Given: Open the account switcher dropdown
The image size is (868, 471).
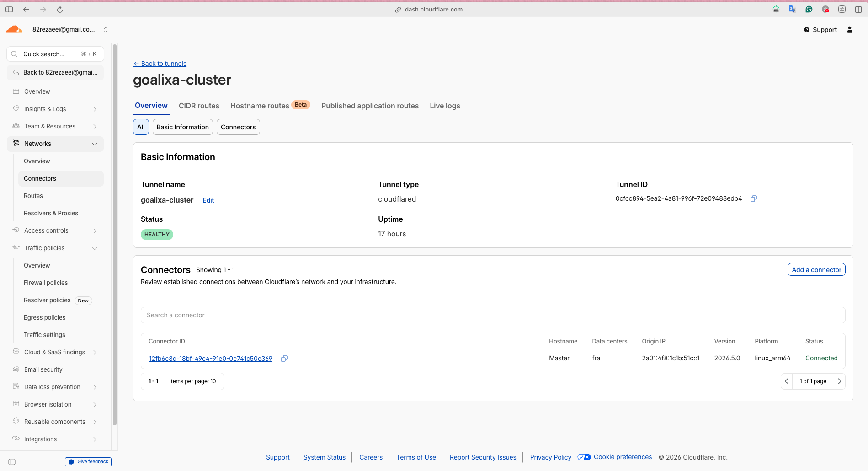Looking at the screenshot, I should [x=106, y=30].
